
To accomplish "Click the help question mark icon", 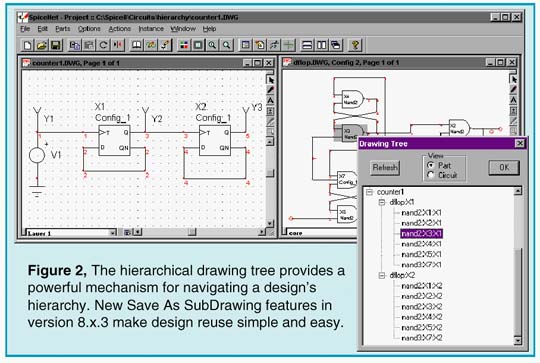I will pos(355,45).
